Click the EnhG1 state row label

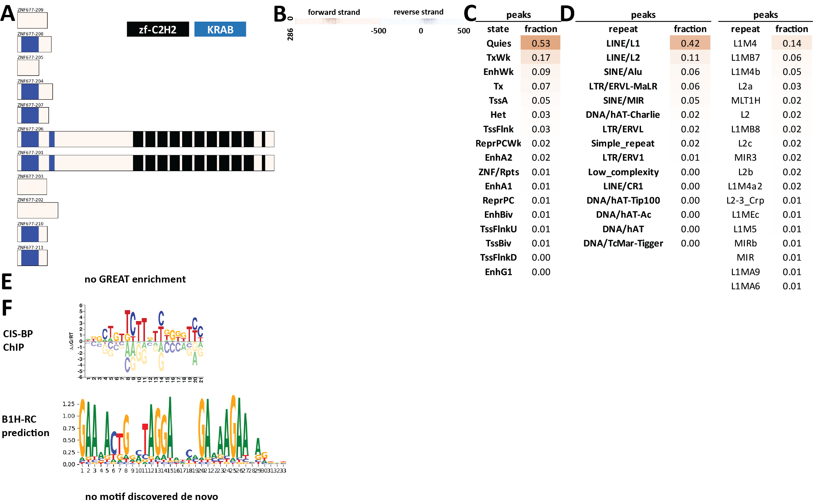point(498,272)
